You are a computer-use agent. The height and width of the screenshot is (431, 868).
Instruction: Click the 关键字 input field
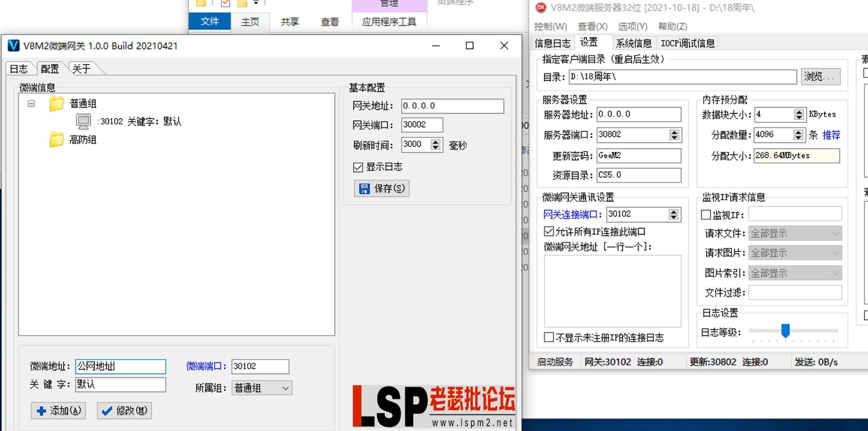coord(120,384)
